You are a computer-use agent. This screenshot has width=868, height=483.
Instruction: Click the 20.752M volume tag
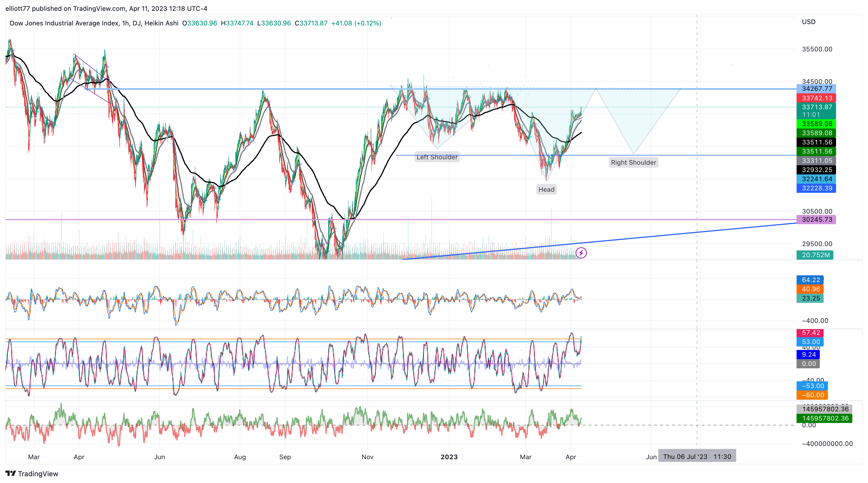click(x=815, y=255)
